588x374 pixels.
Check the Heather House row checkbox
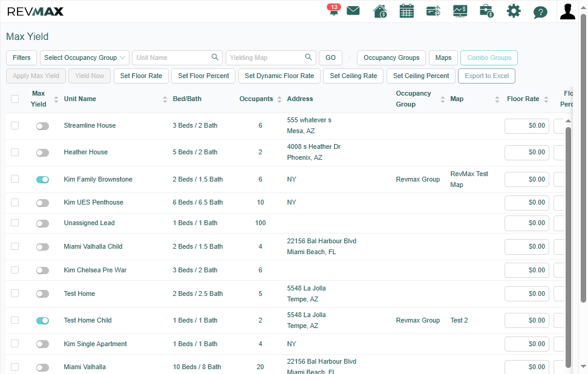pos(15,152)
